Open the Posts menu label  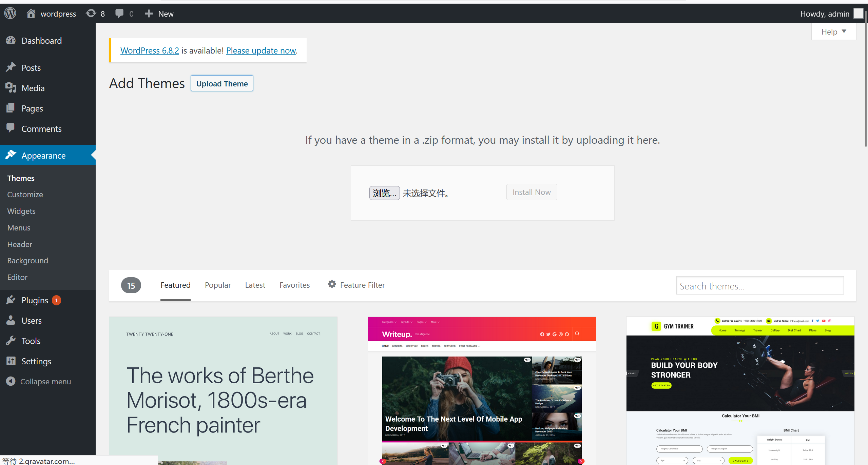(31, 68)
